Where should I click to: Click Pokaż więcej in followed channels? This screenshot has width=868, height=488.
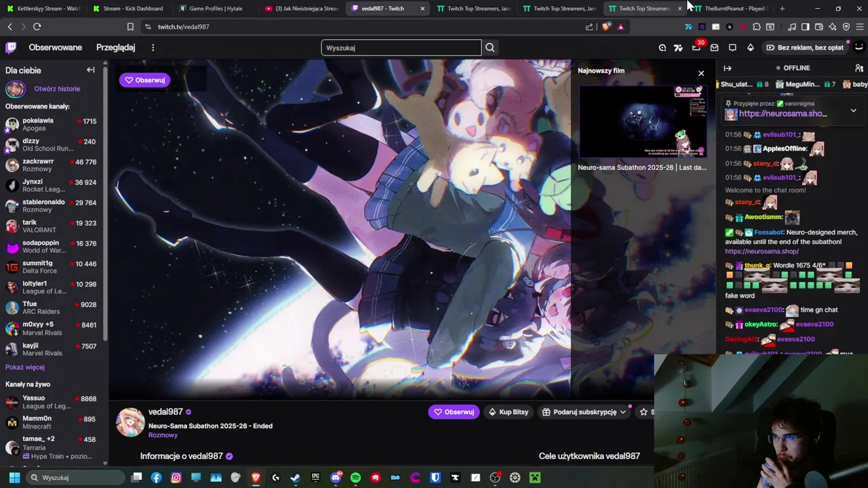tap(25, 367)
